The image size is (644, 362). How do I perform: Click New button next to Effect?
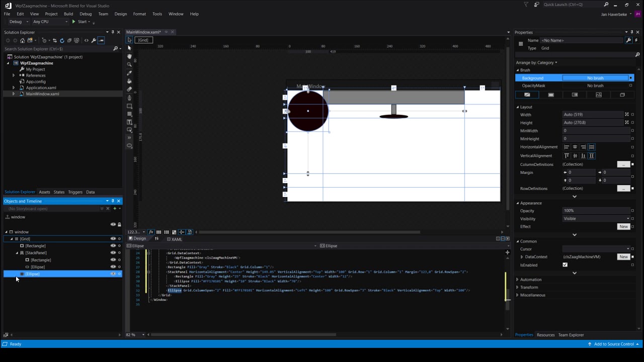(x=623, y=227)
